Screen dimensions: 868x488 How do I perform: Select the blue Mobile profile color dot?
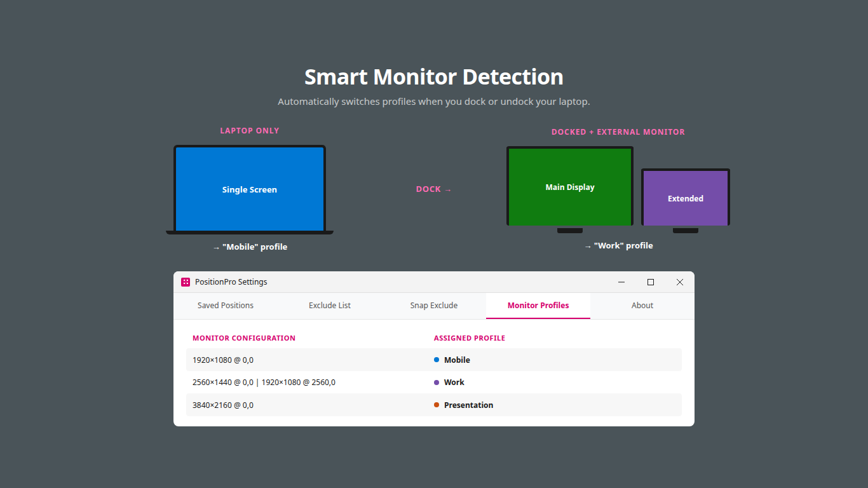click(x=436, y=359)
